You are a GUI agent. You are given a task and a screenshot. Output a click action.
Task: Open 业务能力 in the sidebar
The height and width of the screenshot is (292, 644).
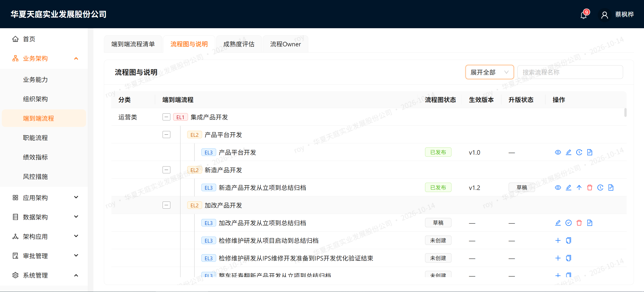[44, 80]
